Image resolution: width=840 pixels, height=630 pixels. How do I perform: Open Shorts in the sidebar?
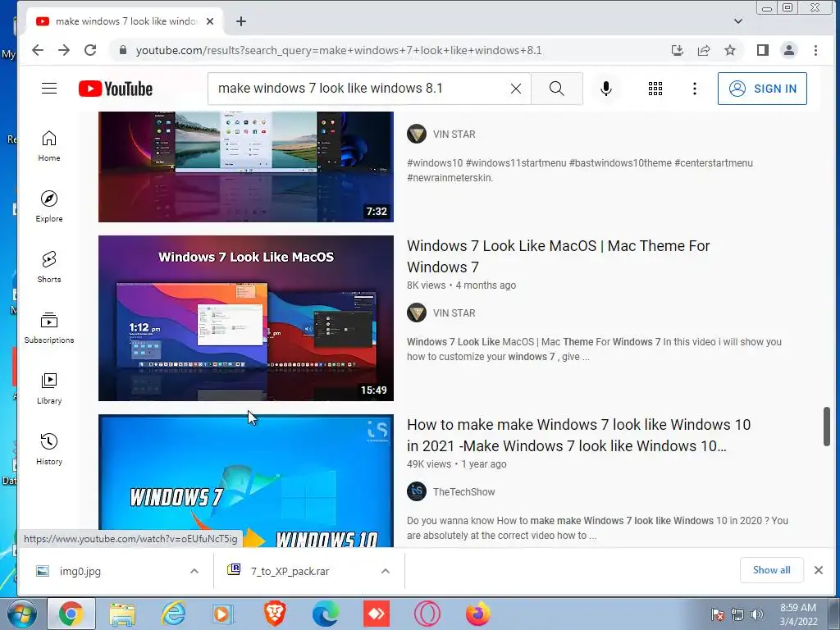(x=49, y=267)
